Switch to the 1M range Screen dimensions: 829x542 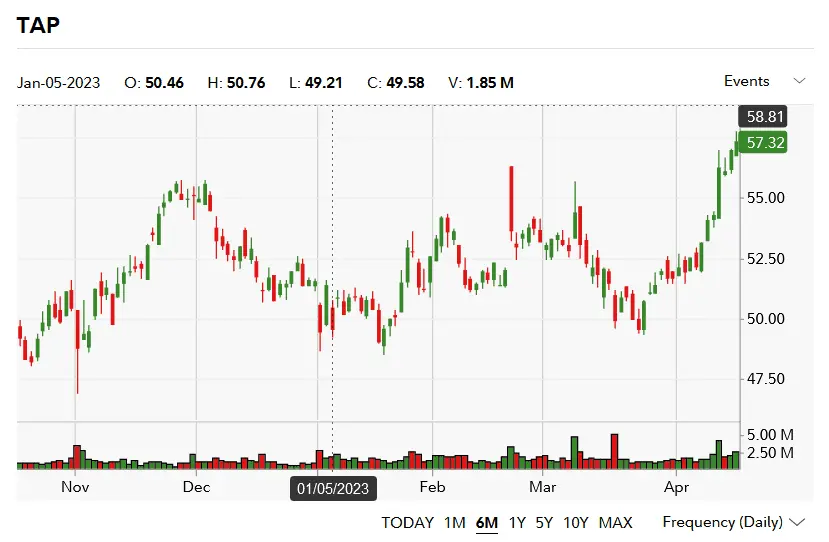tap(455, 523)
